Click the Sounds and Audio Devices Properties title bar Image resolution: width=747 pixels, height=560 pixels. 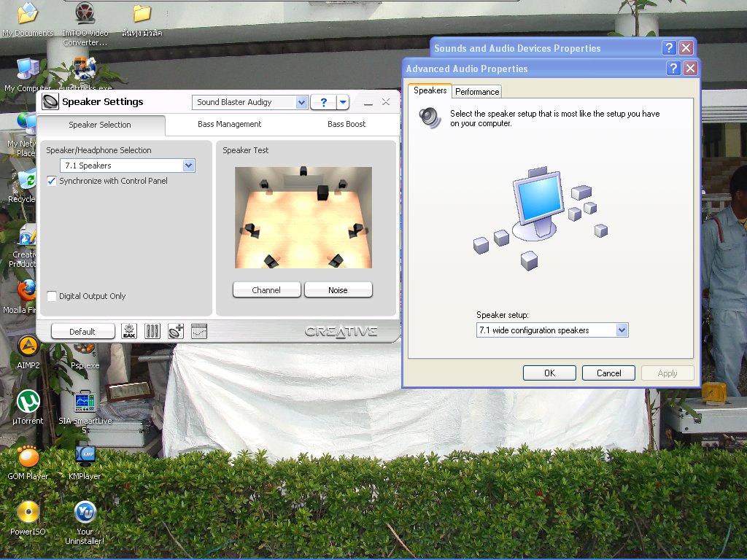coord(546,47)
